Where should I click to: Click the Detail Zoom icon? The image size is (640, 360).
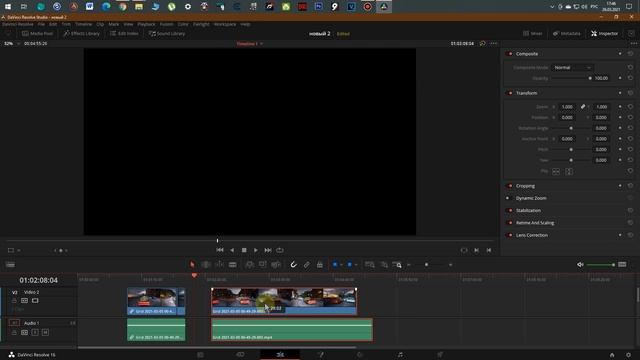click(x=384, y=265)
